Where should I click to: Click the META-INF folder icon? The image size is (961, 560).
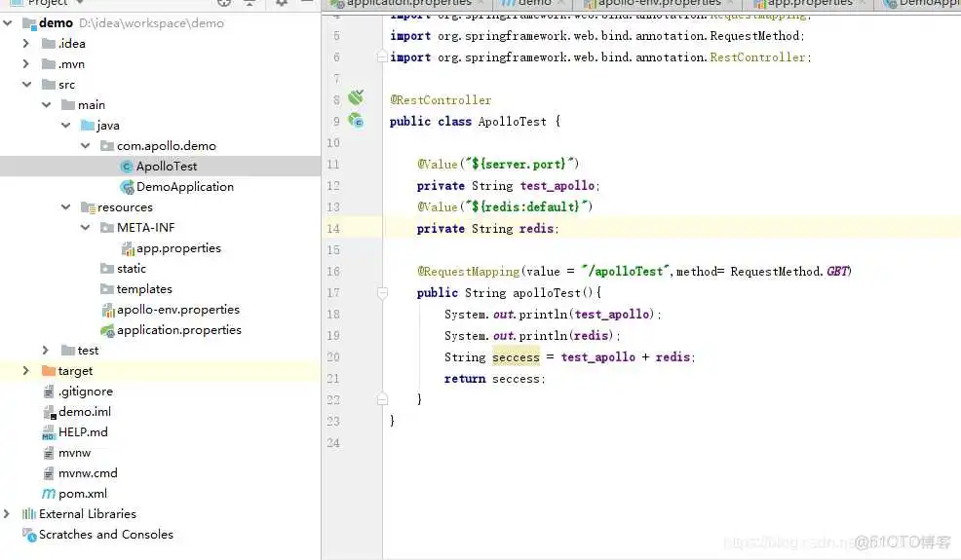point(107,228)
